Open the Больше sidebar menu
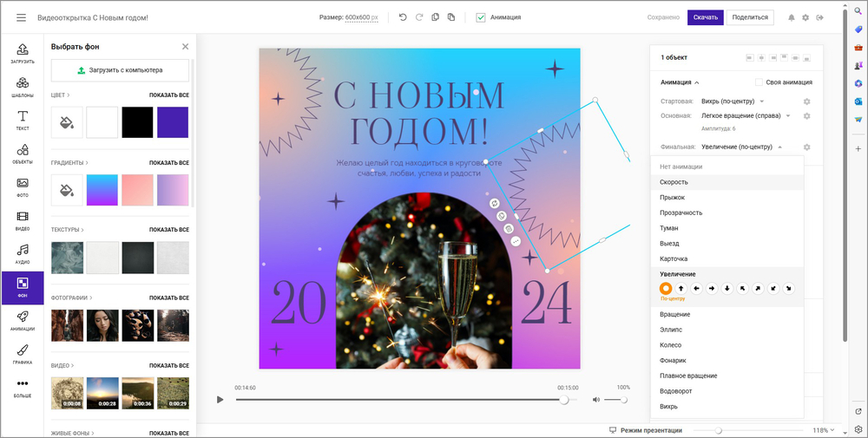The width and height of the screenshot is (868, 438). (x=23, y=388)
